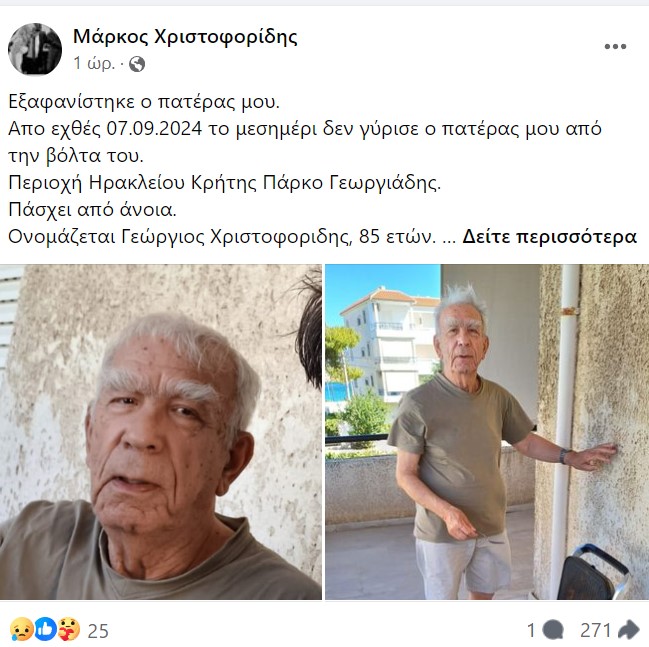Viewport: 649px width, 647px height.
Task: Show who reacted via count 25
Action: (98, 631)
